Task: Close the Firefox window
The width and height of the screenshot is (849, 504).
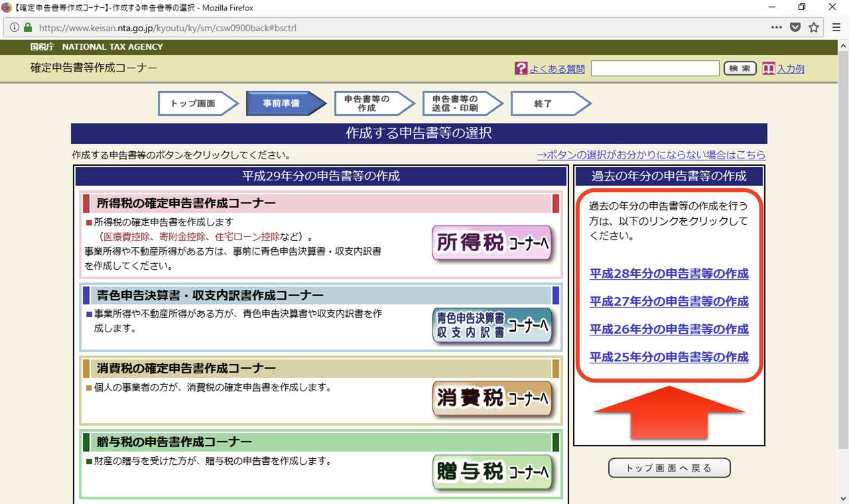Action: tap(833, 7)
